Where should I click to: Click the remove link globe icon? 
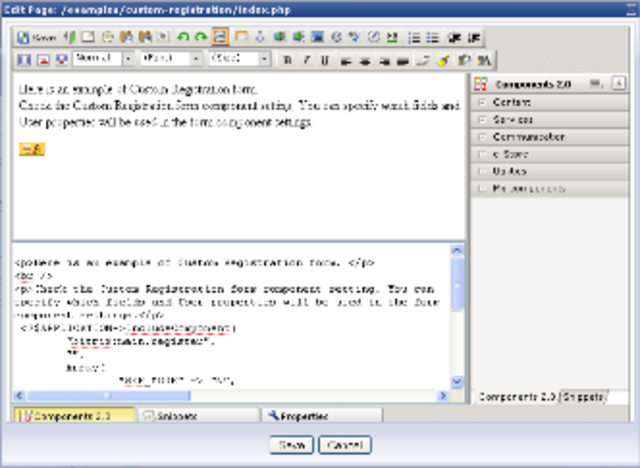[x=298, y=37]
